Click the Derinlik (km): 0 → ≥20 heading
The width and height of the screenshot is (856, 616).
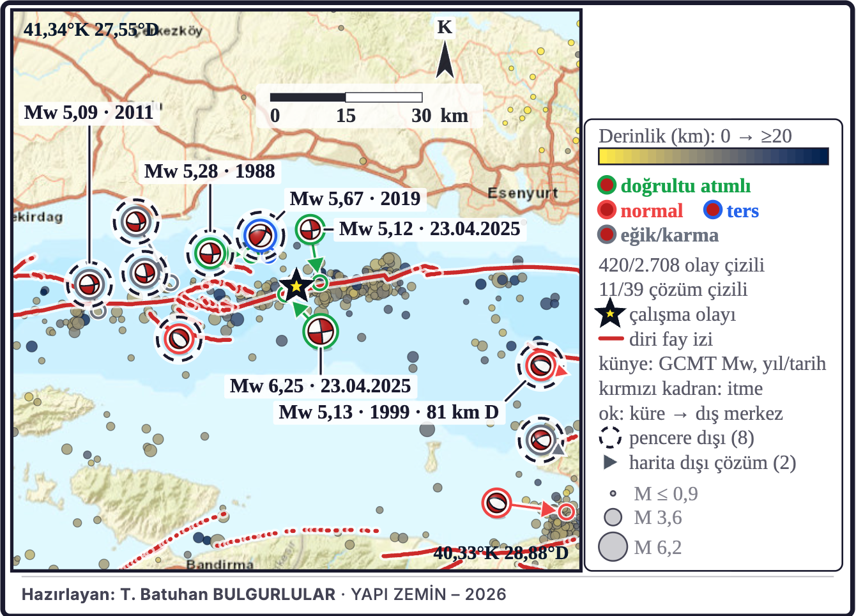[695, 135]
